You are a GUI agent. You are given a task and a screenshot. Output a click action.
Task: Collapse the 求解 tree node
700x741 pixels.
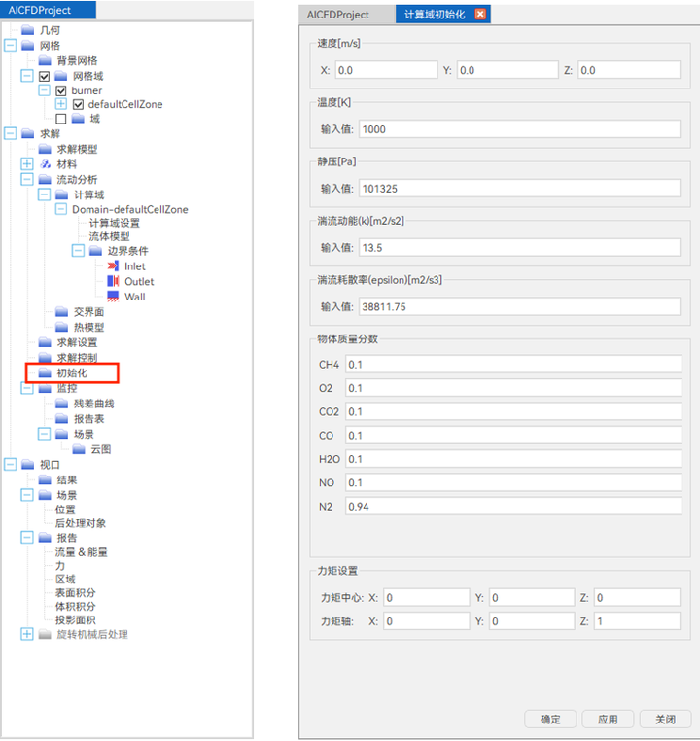coord(11,134)
